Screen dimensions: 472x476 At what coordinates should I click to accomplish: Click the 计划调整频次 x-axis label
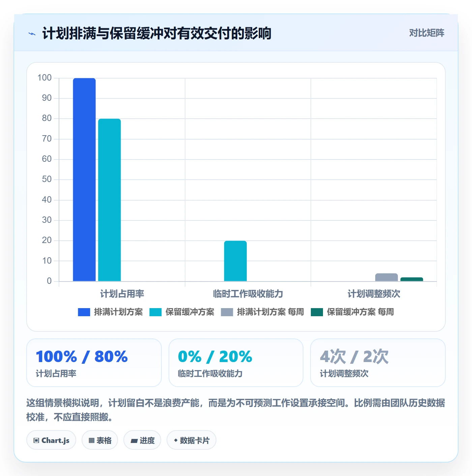pyautogui.click(x=374, y=294)
